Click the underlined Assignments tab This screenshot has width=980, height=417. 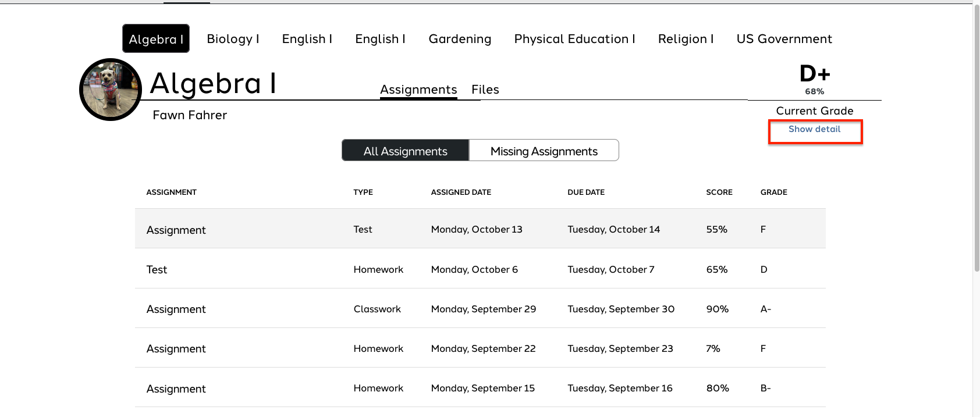pyautogui.click(x=418, y=90)
